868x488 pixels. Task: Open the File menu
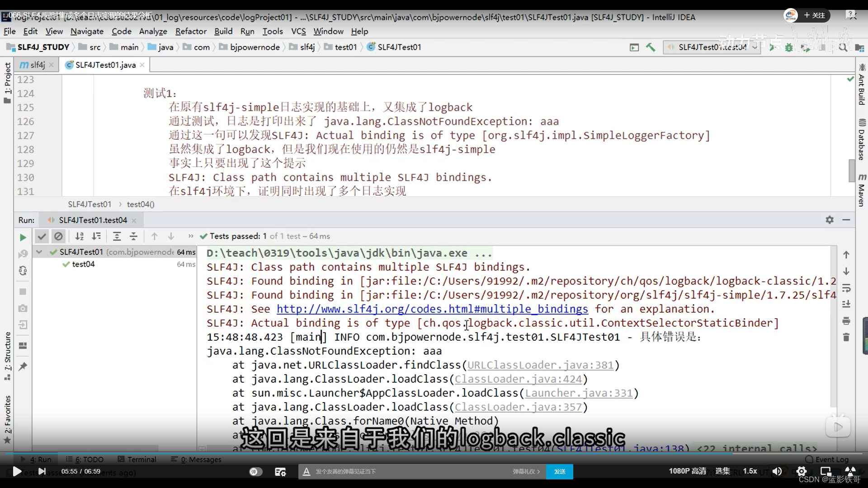pos(9,31)
